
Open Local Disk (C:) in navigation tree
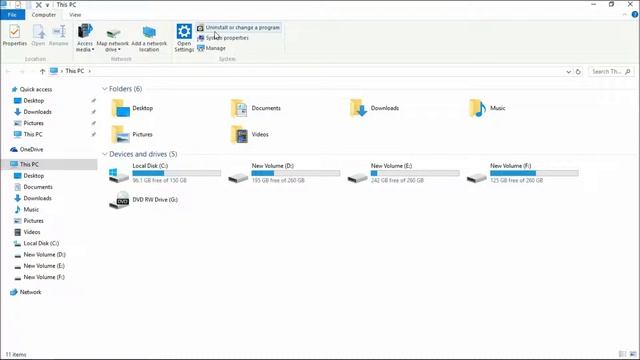36,243
